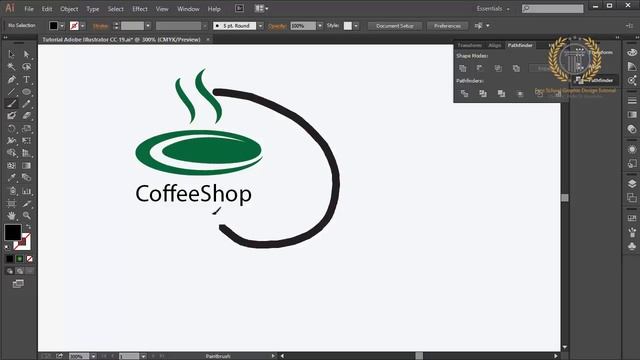Choose the Rotate tool
Screen dimensions: 640x360
click(11, 129)
